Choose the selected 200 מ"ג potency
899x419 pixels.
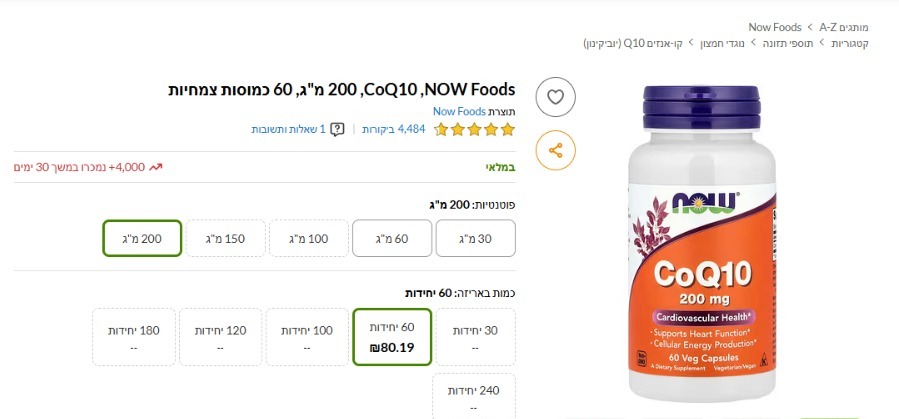(141, 238)
